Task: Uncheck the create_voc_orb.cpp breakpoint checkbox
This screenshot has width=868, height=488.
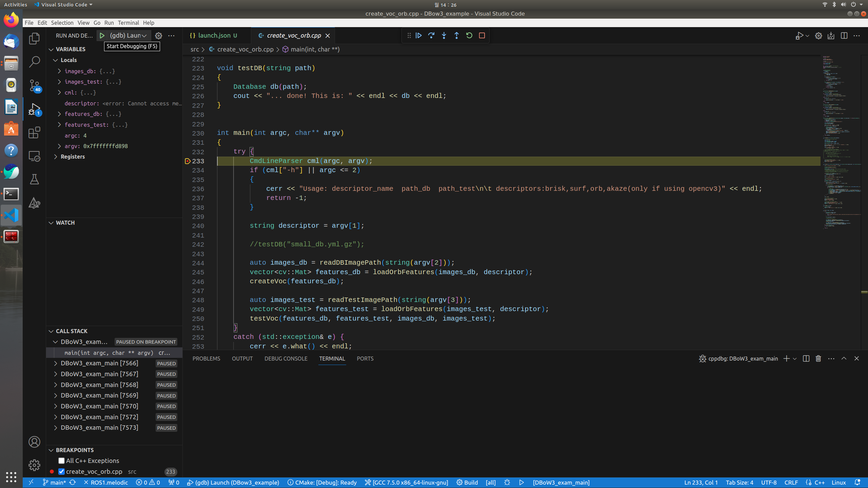Action: coord(61,471)
